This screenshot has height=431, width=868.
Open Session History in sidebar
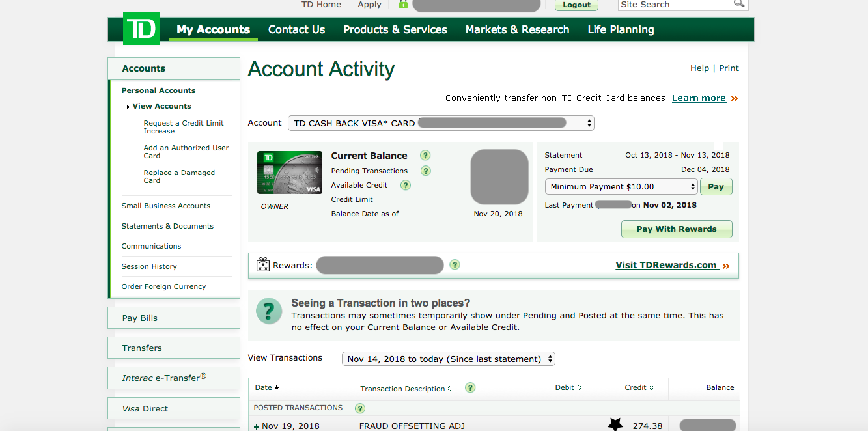(x=149, y=266)
